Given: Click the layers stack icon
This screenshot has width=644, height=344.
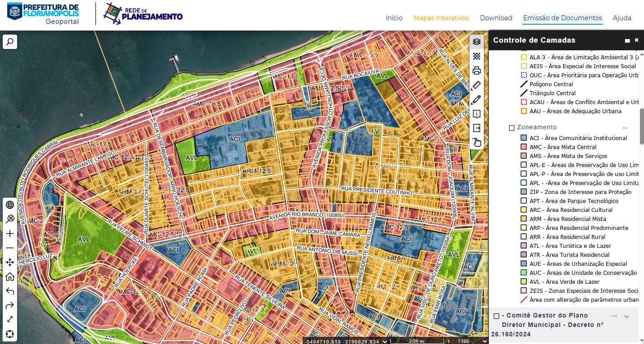Looking at the screenshot, I should [477, 42].
